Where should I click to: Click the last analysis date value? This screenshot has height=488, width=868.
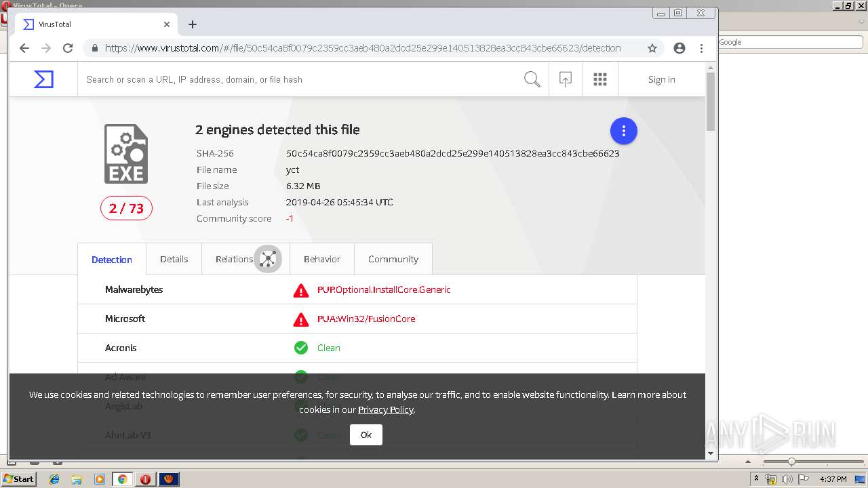tap(339, 202)
